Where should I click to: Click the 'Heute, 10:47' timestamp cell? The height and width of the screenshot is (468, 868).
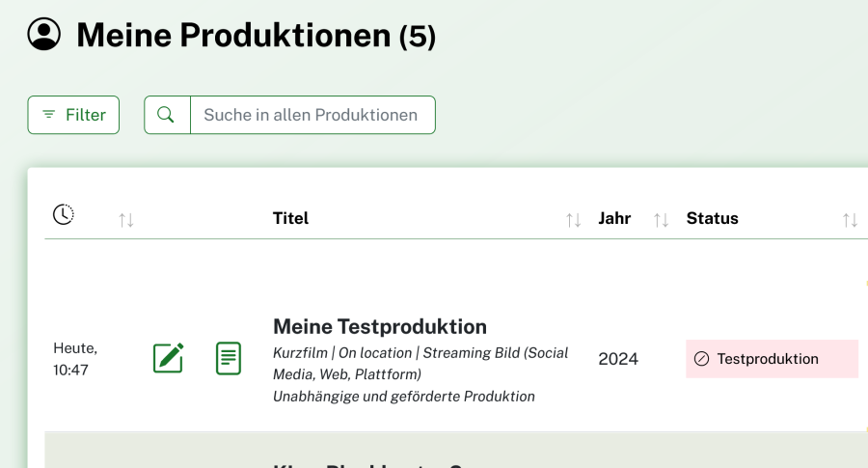pos(75,358)
